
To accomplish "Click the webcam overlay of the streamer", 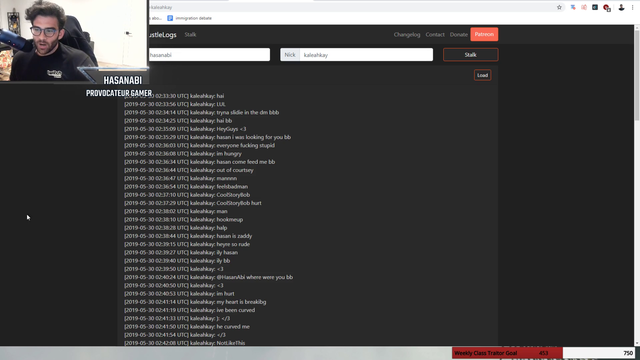I will pos(73,41).
